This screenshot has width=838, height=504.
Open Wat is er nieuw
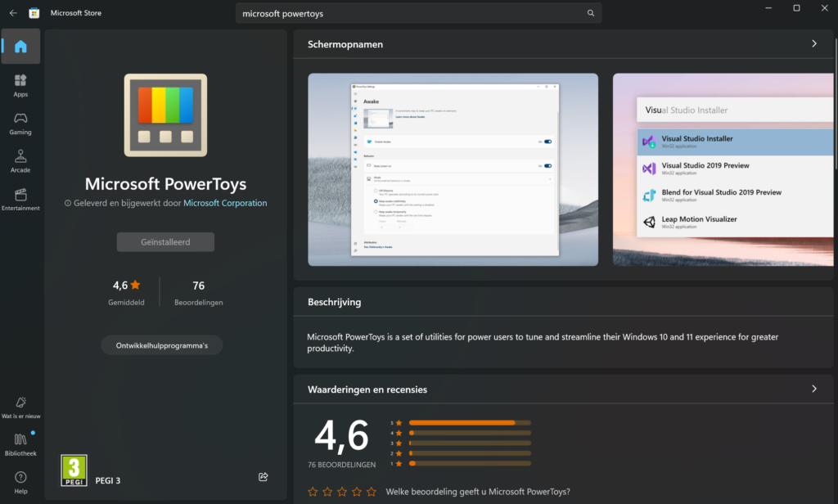point(20,407)
